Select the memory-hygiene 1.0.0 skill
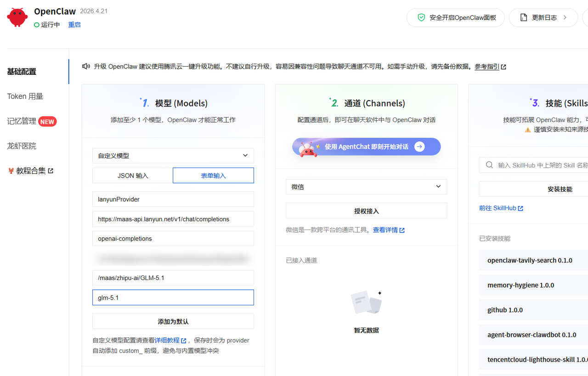The image size is (588, 376). tap(533, 285)
